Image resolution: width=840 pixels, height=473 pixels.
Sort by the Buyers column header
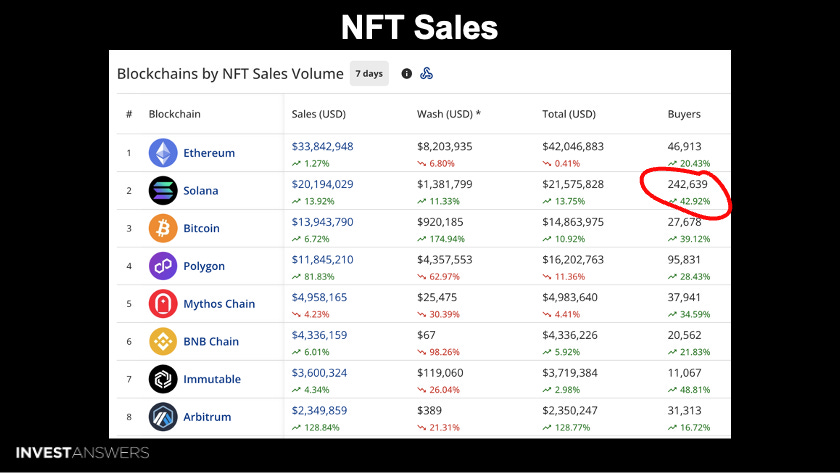click(684, 114)
